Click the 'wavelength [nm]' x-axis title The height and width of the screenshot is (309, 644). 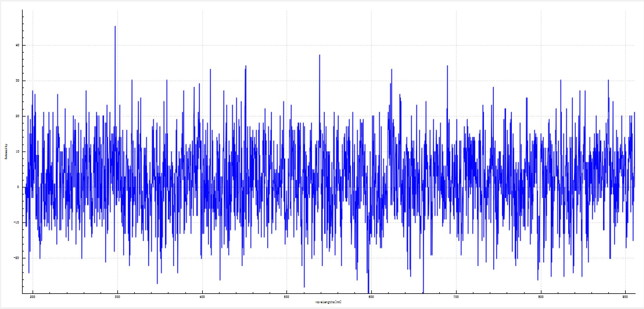coord(328,302)
